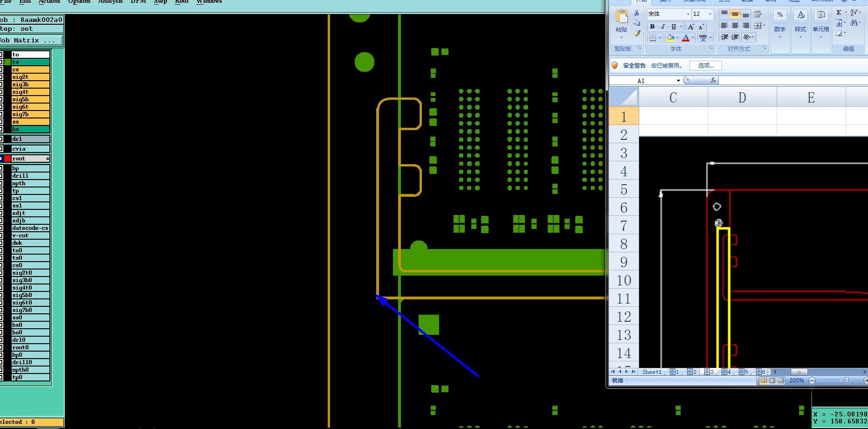Click the Sort and Filter icon
Viewport: 868px width, 429px height.
pos(854,13)
